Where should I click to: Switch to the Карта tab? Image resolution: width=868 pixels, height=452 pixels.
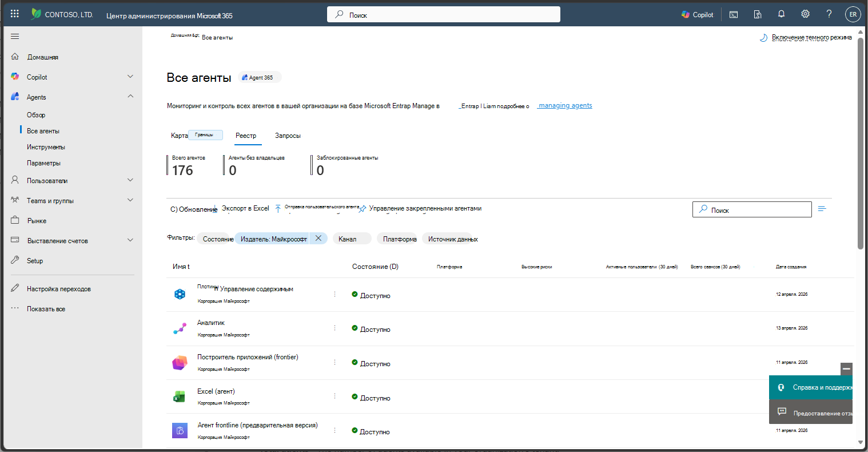click(x=179, y=136)
